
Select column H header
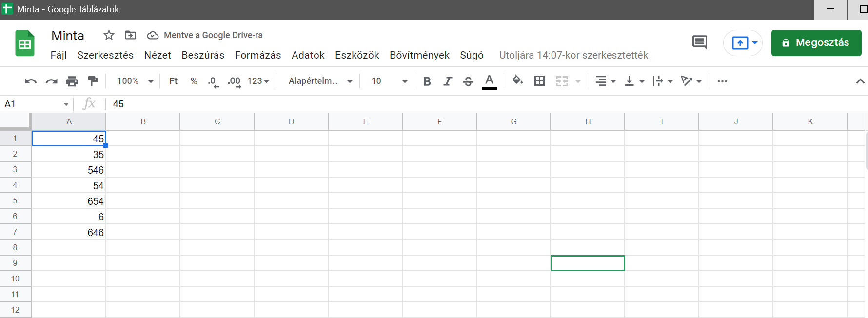588,121
